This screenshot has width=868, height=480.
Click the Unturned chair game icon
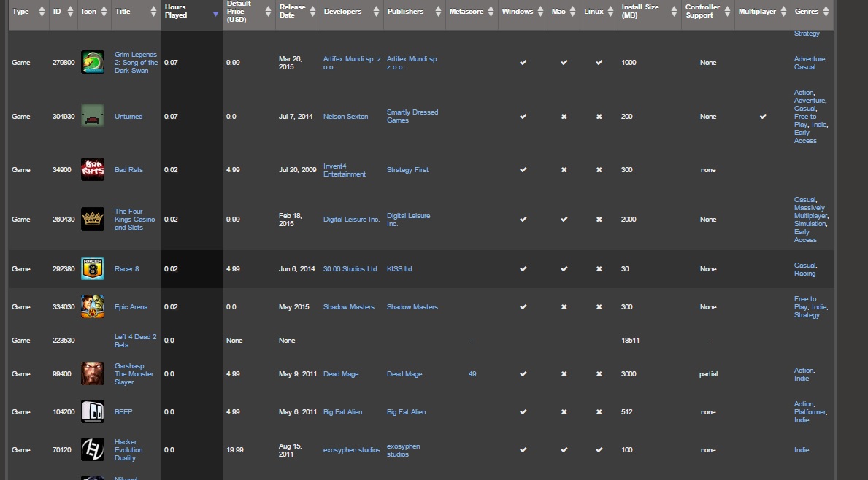pos(92,116)
